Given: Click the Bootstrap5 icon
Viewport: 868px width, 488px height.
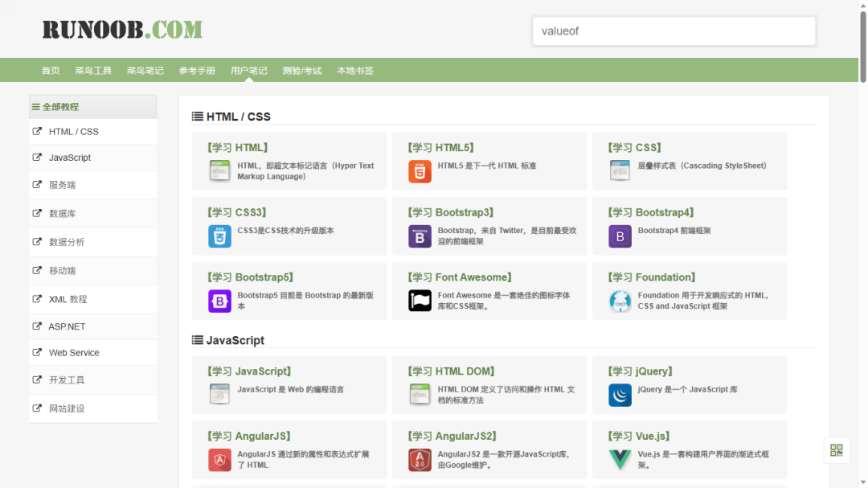Looking at the screenshot, I should click(219, 301).
